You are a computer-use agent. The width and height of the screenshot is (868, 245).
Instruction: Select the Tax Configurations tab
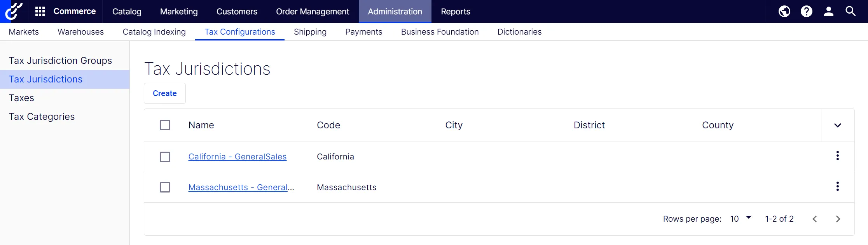click(240, 32)
